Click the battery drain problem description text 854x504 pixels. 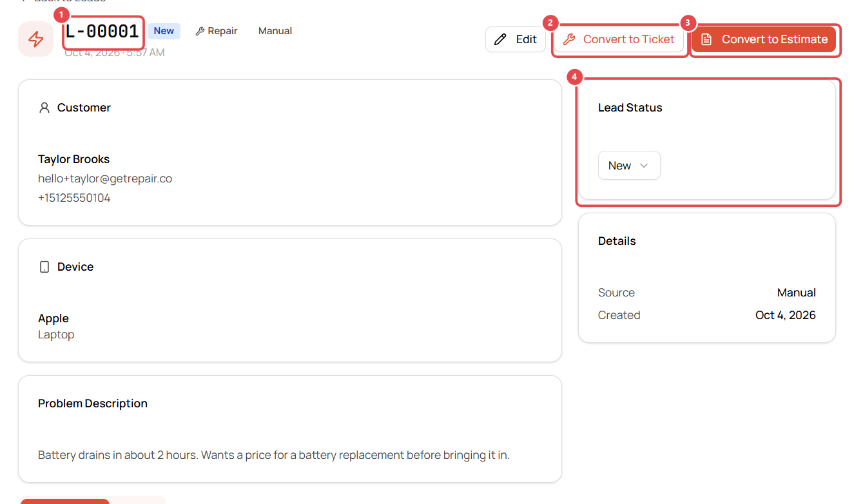(x=274, y=455)
